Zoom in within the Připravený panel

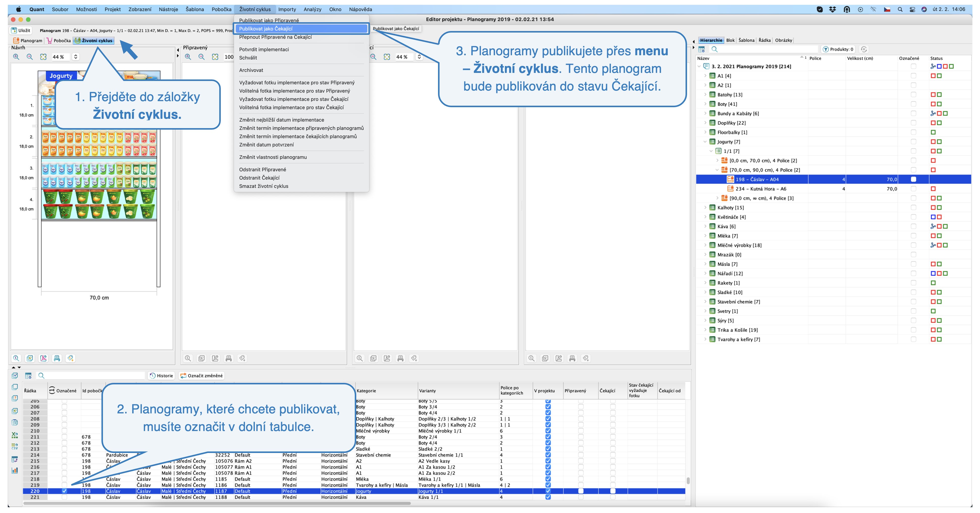[x=188, y=57]
